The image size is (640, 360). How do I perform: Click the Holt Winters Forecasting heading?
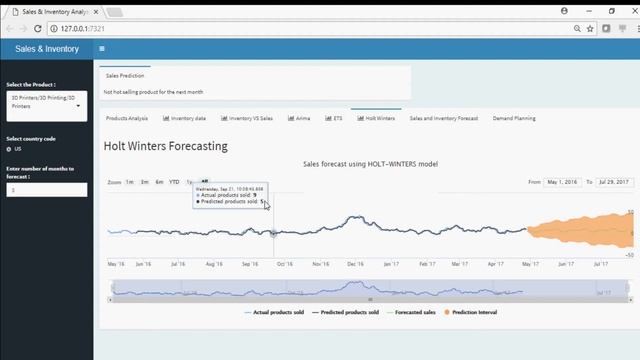[x=166, y=146]
